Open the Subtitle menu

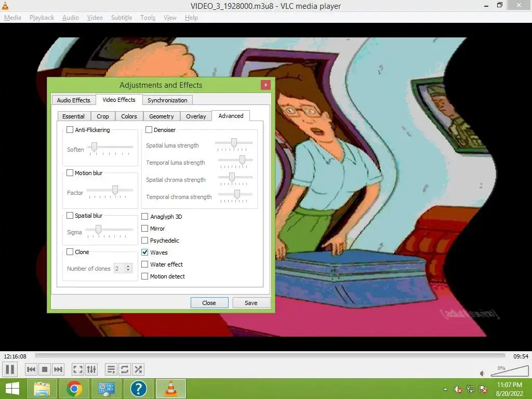click(122, 17)
